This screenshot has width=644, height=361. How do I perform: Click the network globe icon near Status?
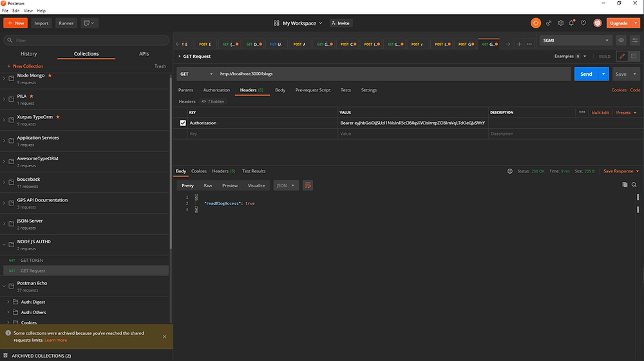click(509, 171)
